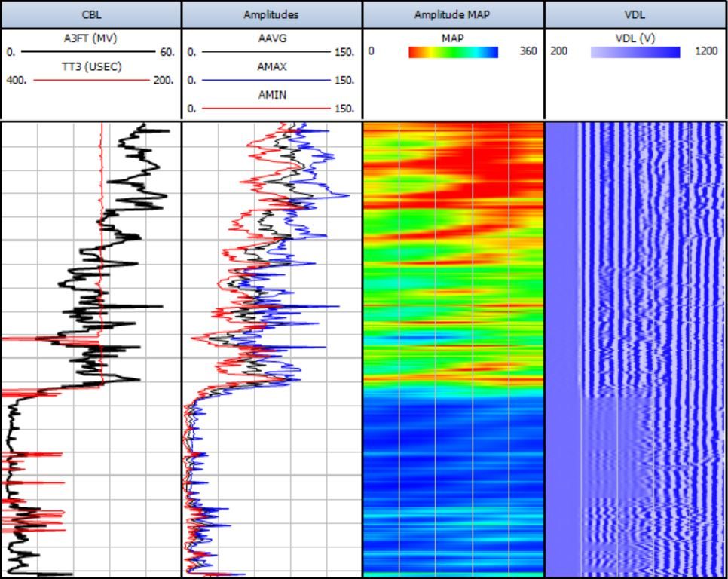Click the MAP color scale label
Image resolution: width=728 pixels, height=579 pixels.
tap(453, 38)
